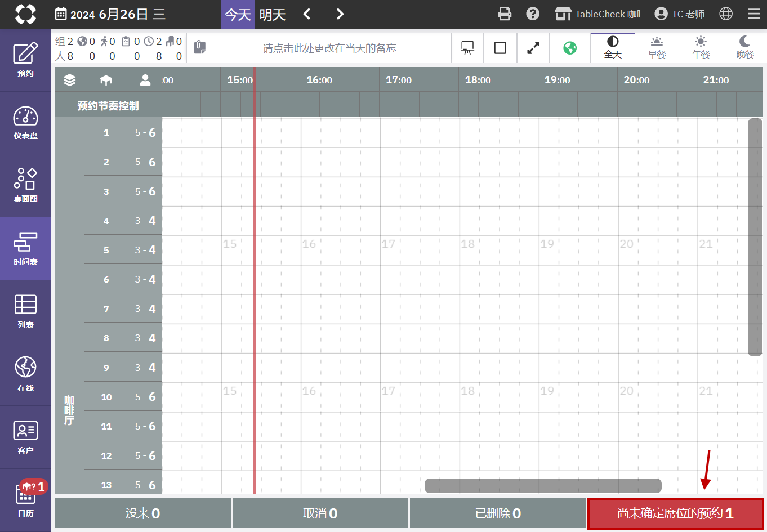Click the presentation board icon
Screen dimensions: 767x532
click(467, 48)
